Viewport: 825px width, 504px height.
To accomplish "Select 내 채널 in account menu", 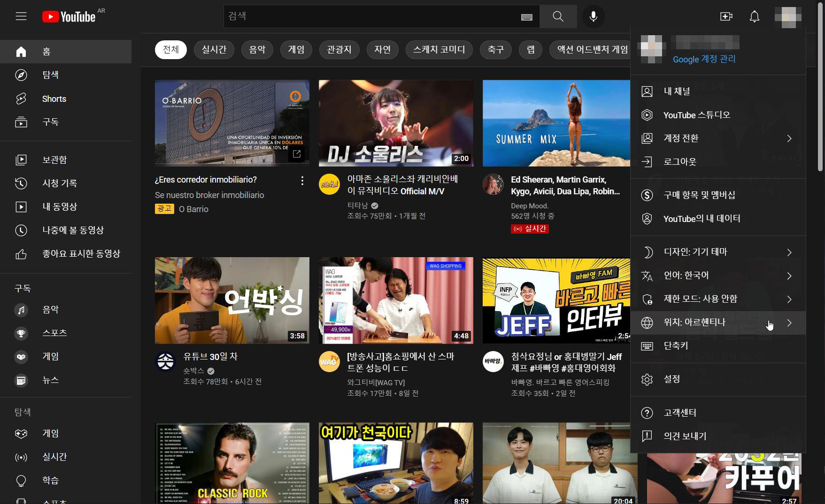I will [718, 92].
